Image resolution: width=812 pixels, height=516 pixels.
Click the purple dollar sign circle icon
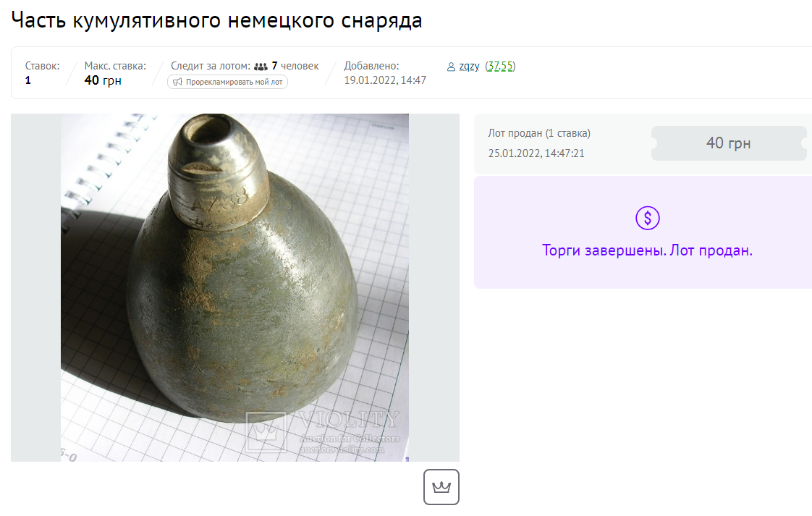click(647, 218)
